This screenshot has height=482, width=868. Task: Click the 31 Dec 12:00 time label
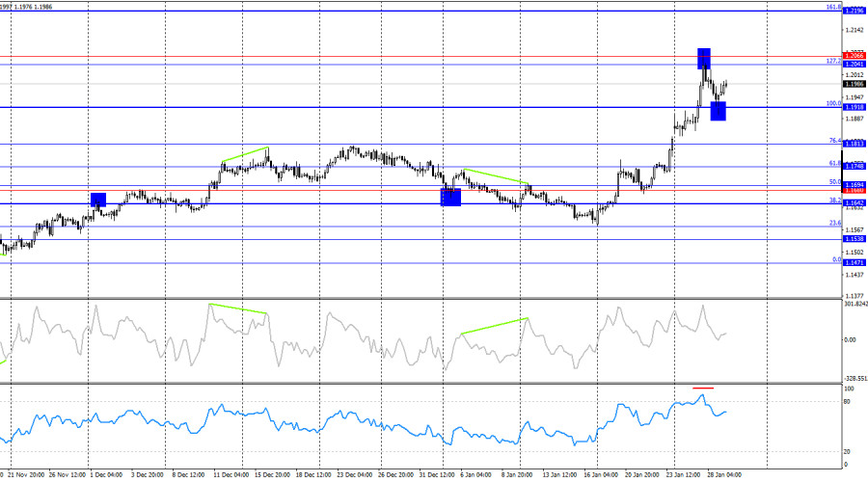pos(437,475)
